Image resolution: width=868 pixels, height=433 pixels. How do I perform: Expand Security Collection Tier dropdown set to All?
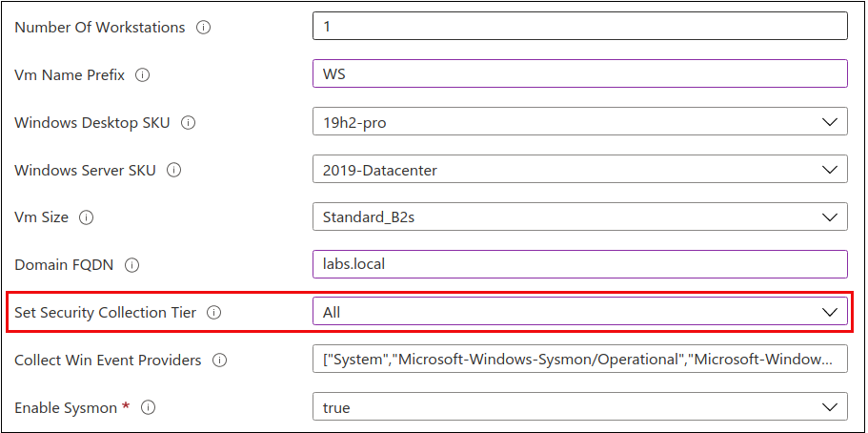(x=579, y=312)
